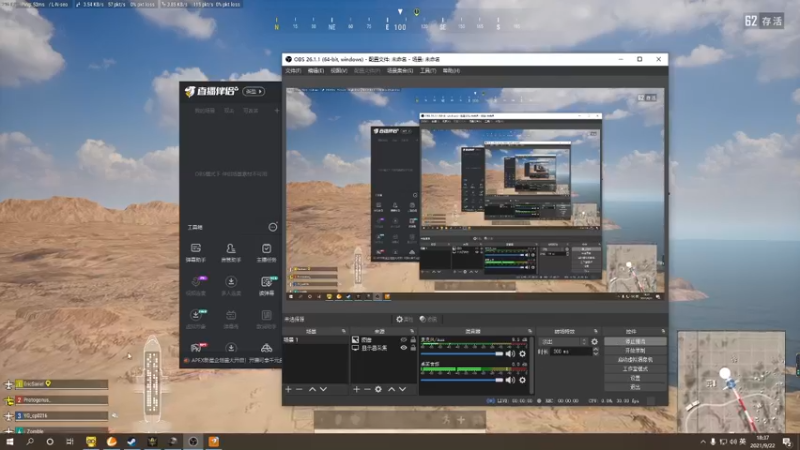800x450 pixels.
Task: Mute the 桌面音频 audio channel
Action: pyautogui.click(x=510, y=380)
